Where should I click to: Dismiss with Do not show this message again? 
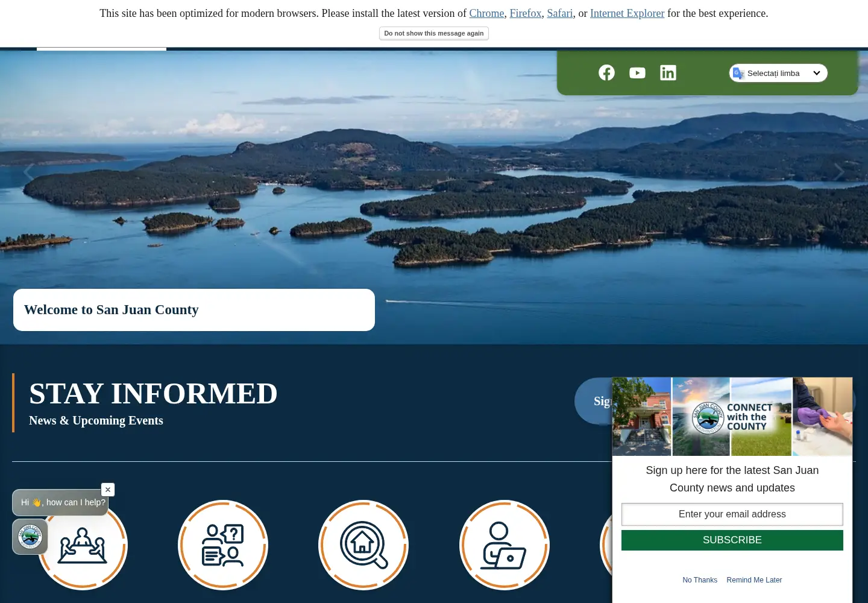click(x=434, y=34)
